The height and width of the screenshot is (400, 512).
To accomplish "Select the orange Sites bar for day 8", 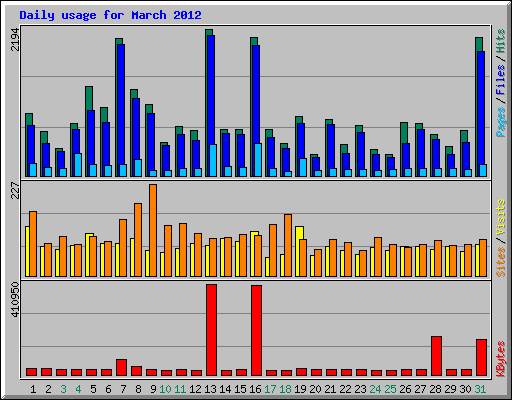I will coord(138,240).
